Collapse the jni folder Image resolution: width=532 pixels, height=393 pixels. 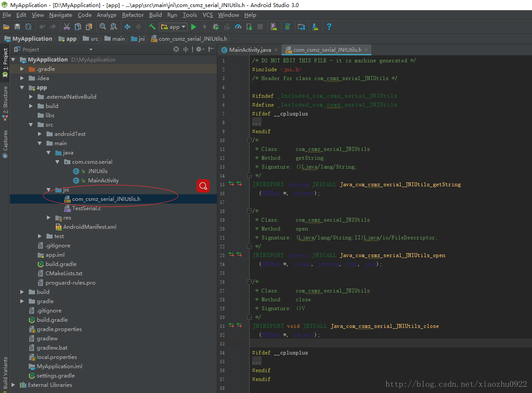(x=49, y=189)
